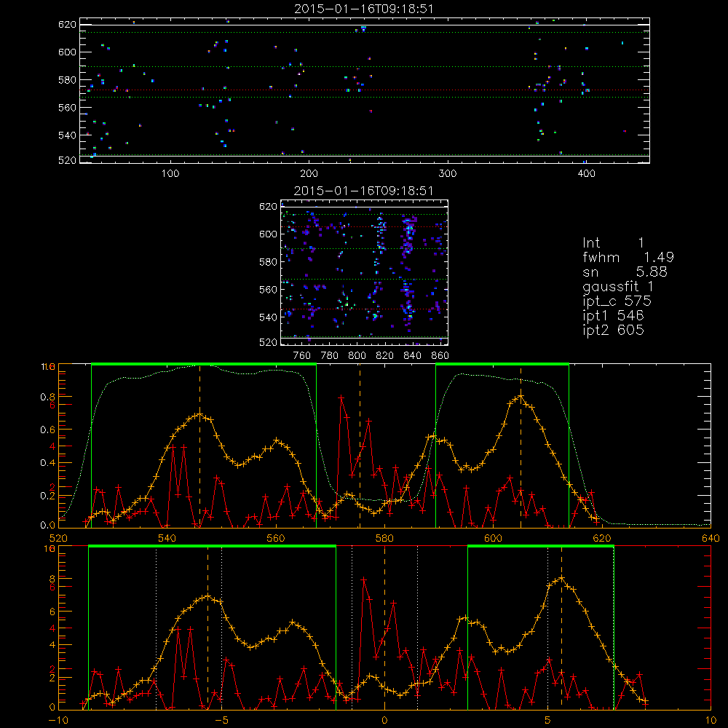The height and width of the screenshot is (728, 728).
Task: Click the orange '0.8' y-axis label
Action: 47,397
